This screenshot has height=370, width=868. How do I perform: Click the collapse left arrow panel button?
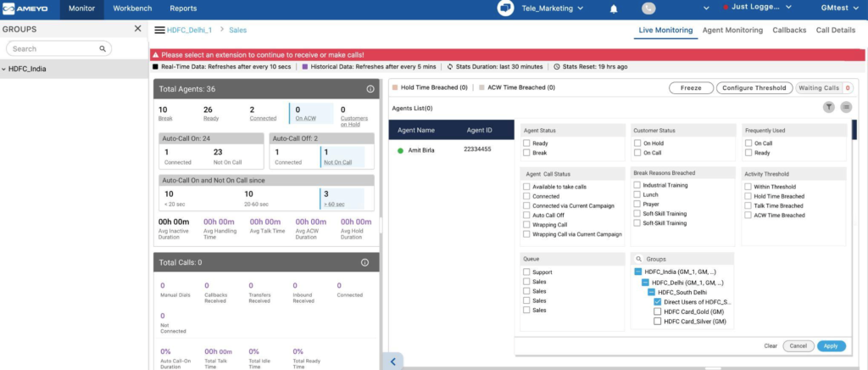[392, 362]
